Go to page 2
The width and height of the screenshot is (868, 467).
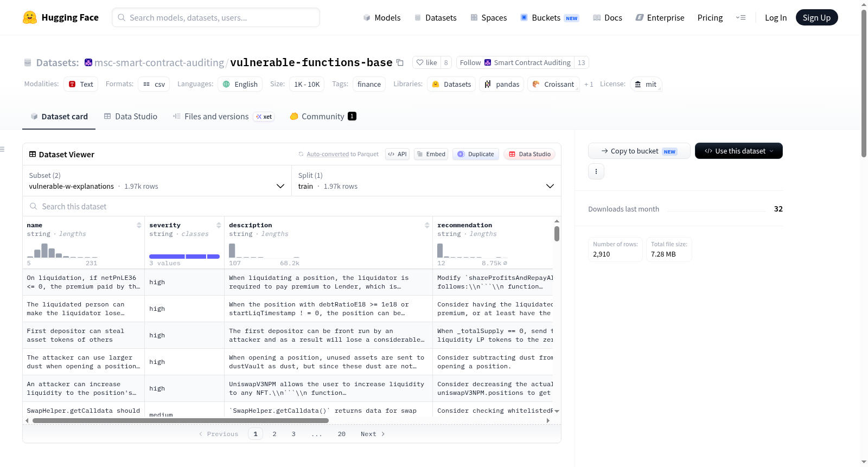tap(275, 434)
